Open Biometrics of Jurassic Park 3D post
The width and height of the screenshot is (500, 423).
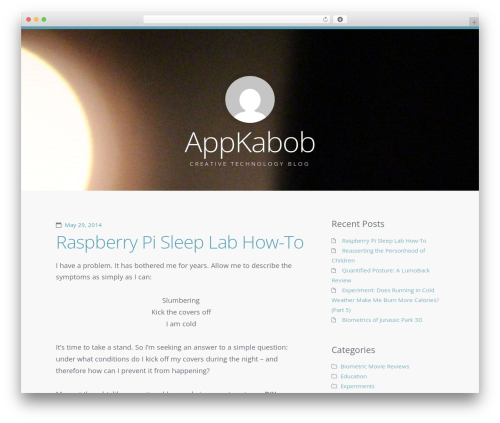[382, 320]
